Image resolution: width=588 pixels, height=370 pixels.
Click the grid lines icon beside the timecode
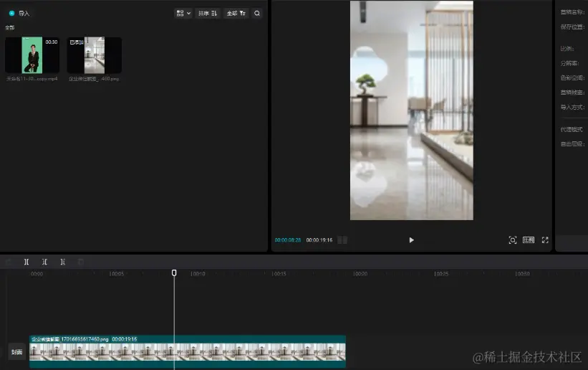click(x=342, y=240)
